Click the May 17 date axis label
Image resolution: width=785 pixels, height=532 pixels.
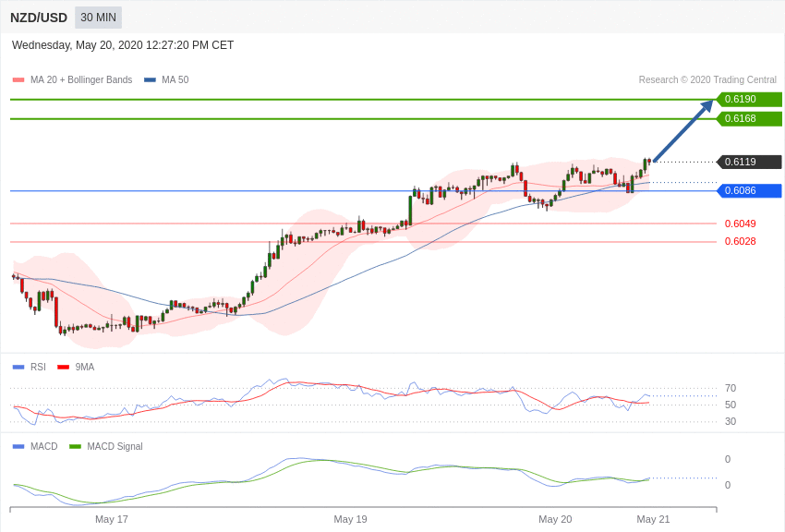pos(112,519)
